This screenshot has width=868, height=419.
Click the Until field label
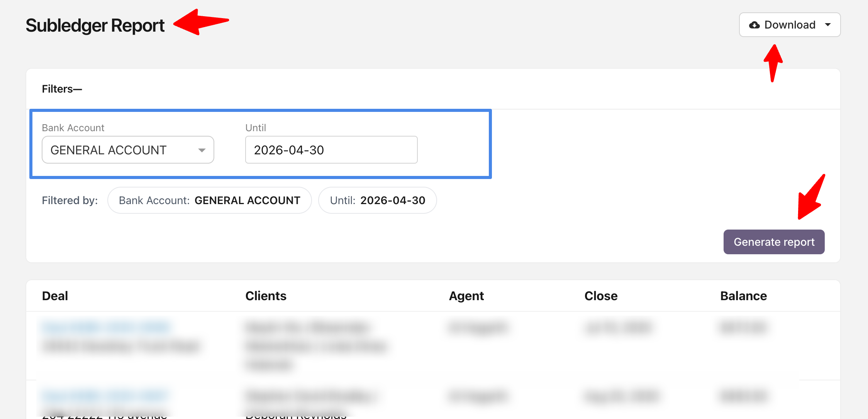(256, 128)
